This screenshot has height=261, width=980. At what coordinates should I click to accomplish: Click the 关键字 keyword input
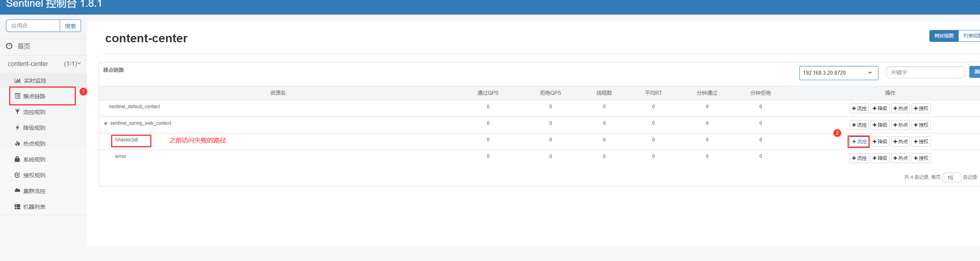925,72
